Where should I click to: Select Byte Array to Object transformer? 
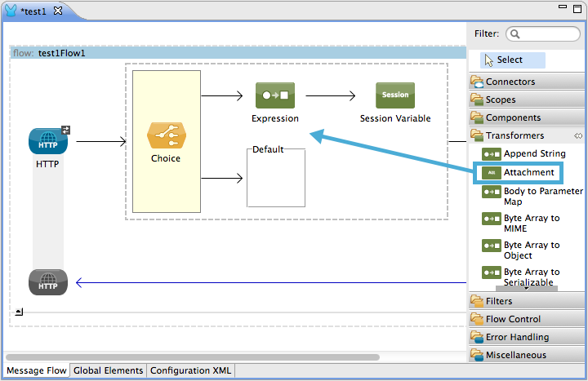(531, 250)
